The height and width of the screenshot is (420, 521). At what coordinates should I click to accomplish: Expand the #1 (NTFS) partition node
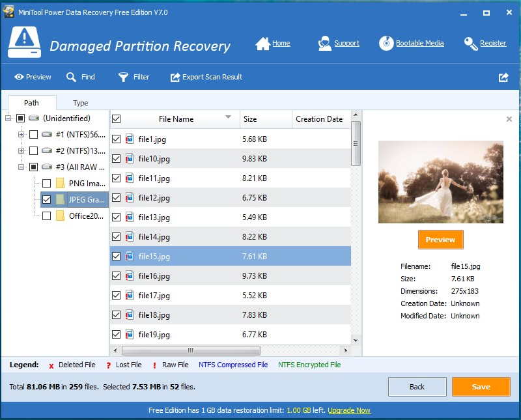(21, 134)
